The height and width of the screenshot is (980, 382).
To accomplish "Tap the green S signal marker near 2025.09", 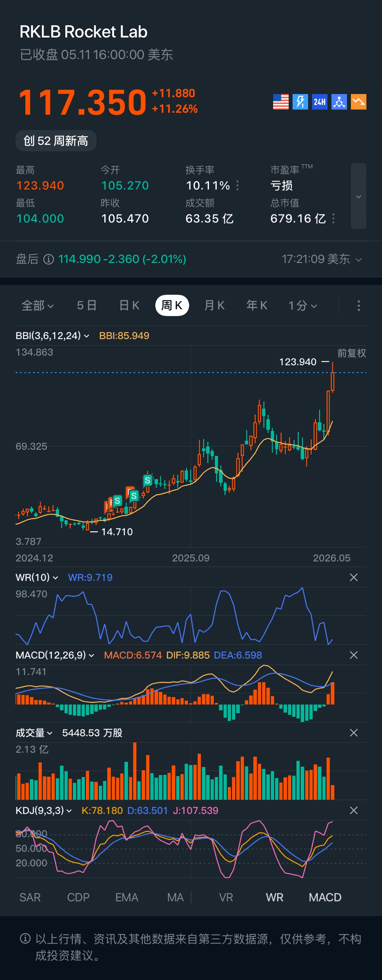I will coord(148,480).
